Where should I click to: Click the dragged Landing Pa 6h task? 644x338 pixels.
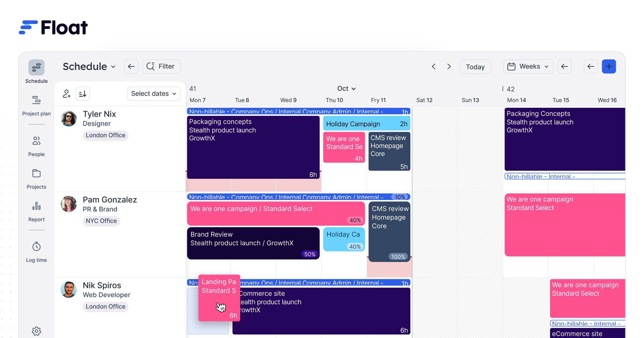click(x=219, y=298)
